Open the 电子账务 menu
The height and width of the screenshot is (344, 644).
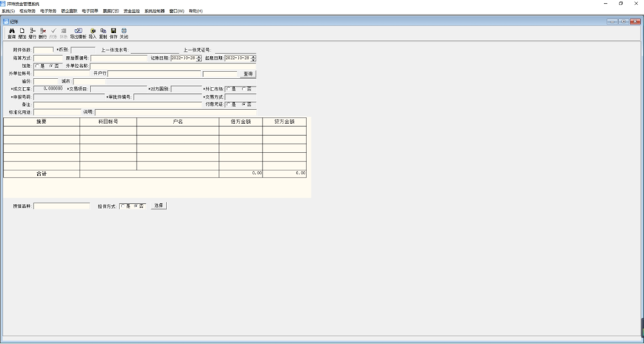pos(48,11)
